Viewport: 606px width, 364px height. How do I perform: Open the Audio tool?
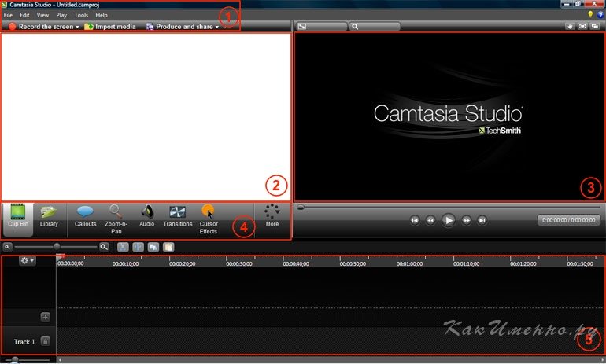(147, 216)
